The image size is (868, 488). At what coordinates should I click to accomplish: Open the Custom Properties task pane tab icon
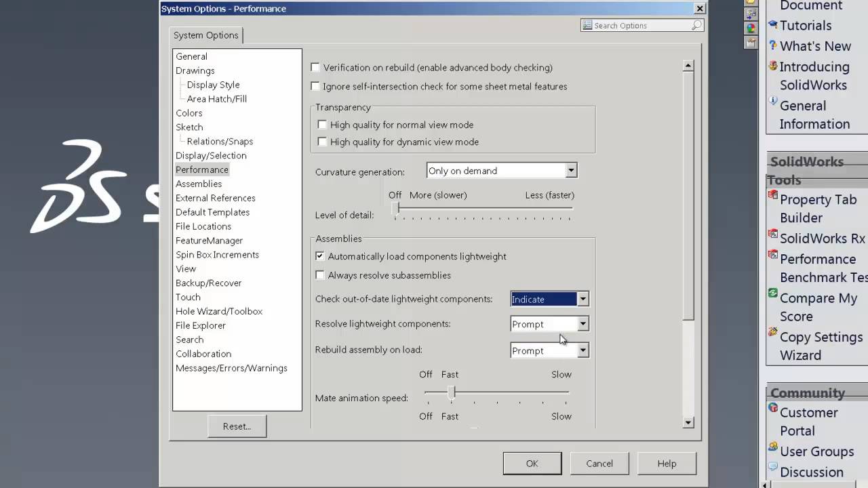click(x=750, y=43)
